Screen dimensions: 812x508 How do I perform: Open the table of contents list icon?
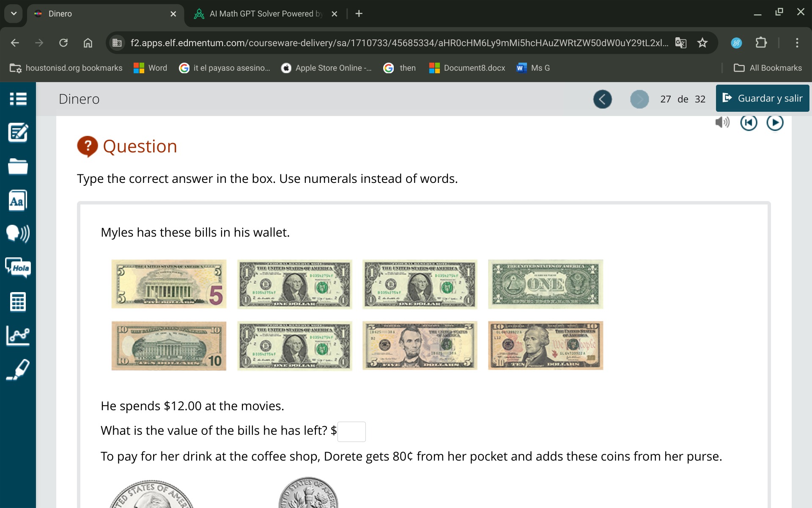pyautogui.click(x=18, y=99)
